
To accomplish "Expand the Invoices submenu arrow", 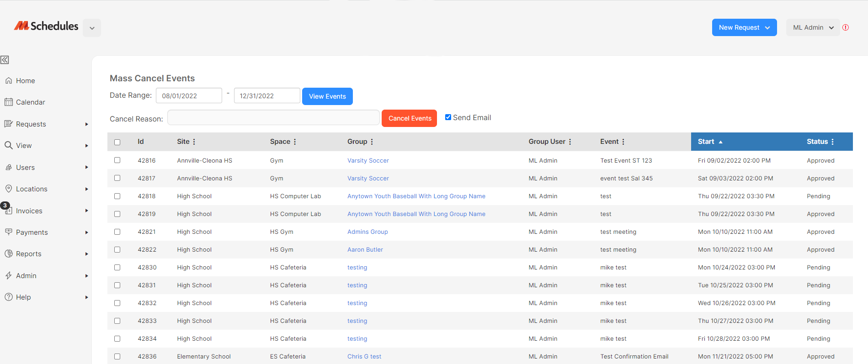I will [86, 211].
